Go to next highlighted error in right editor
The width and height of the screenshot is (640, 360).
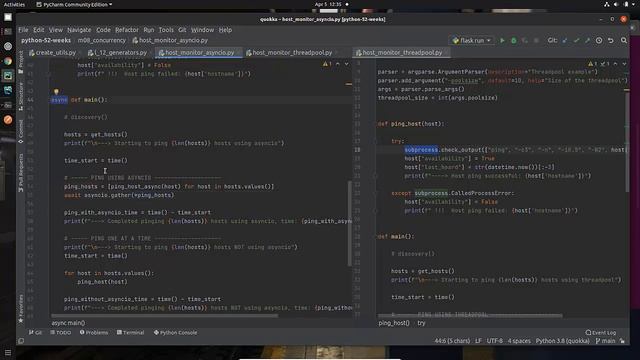624,64
